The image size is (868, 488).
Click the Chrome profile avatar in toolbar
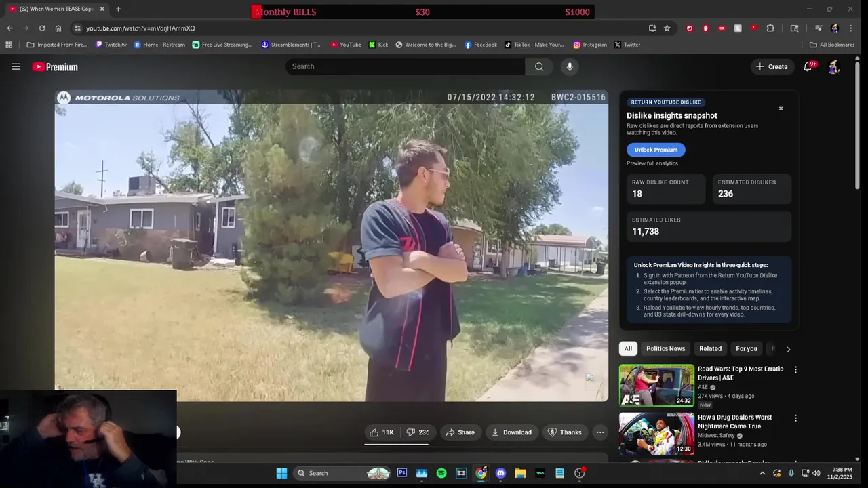tap(835, 28)
